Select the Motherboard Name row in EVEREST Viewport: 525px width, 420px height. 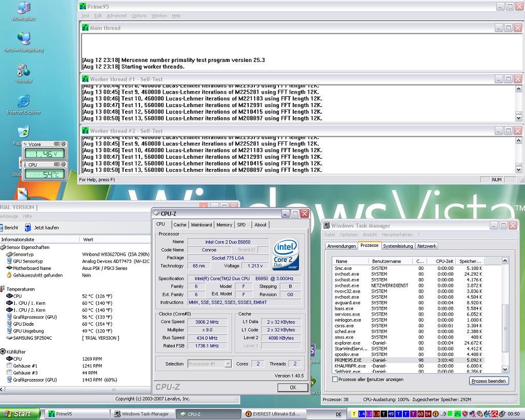pyautogui.click(x=75, y=268)
